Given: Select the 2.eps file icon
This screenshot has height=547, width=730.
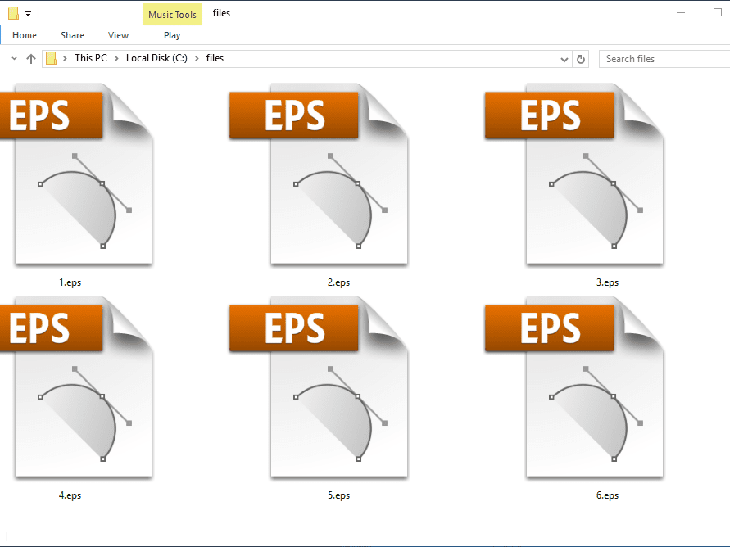Looking at the screenshot, I should click(x=335, y=180).
